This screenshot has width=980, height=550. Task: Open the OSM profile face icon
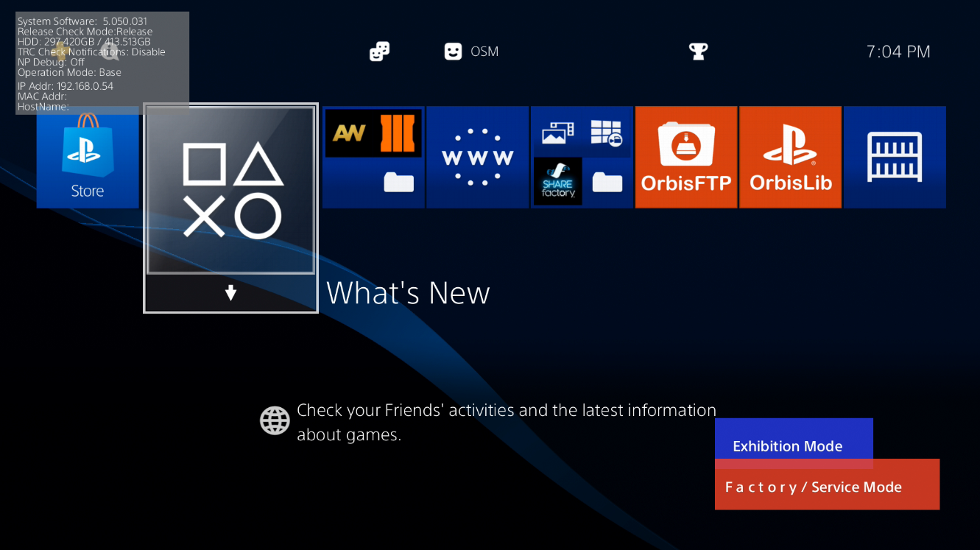(x=453, y=52)
